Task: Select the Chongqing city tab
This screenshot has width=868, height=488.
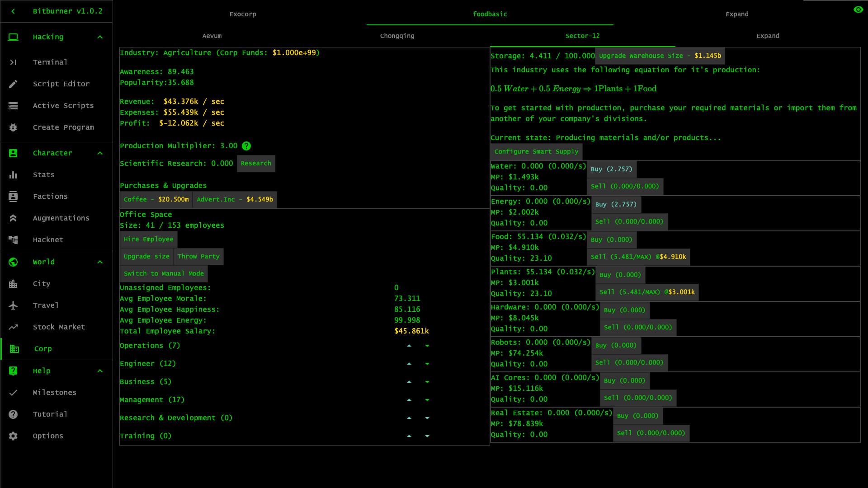Action: click(x=397, y=36)
